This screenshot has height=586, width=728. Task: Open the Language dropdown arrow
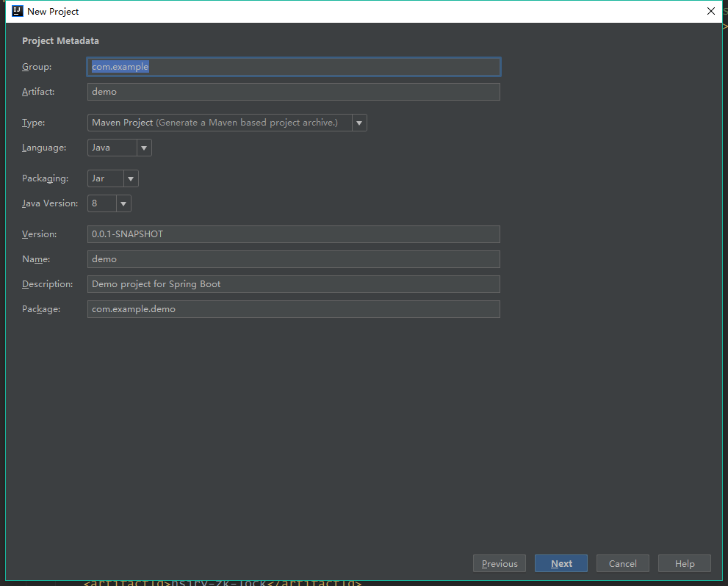click(144, 148)
